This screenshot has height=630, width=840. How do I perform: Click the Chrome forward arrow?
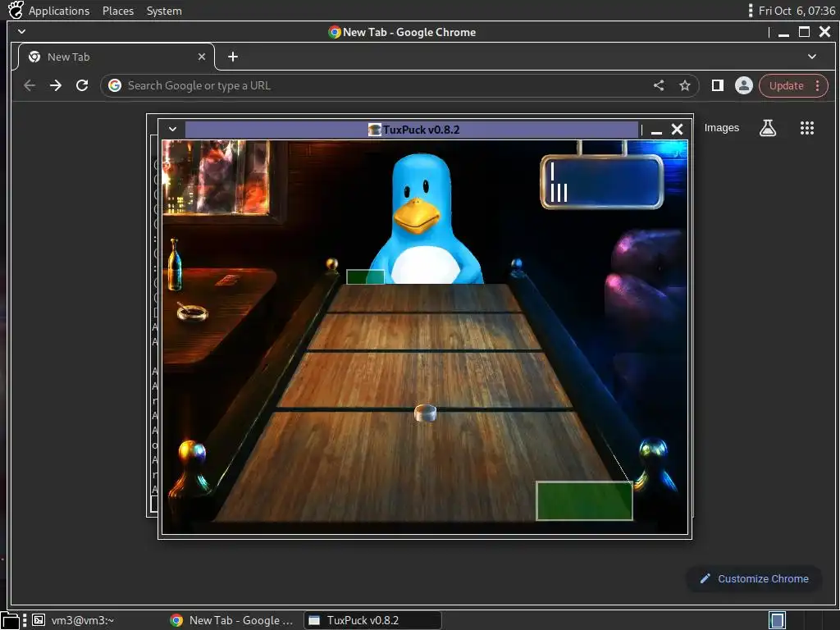pos(56,85)
